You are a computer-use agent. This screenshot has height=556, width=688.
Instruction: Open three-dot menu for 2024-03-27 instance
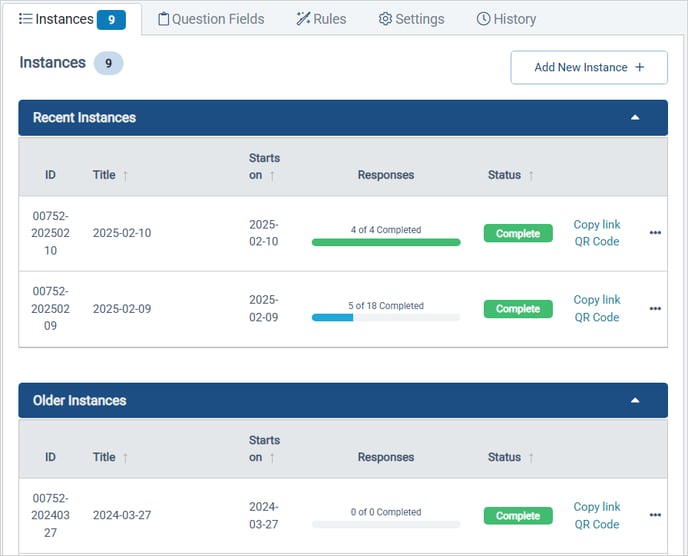(x=655, y=515)
